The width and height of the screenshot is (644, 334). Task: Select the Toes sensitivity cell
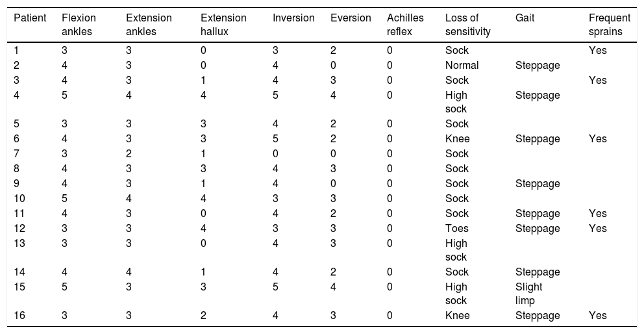coord(456,228)
